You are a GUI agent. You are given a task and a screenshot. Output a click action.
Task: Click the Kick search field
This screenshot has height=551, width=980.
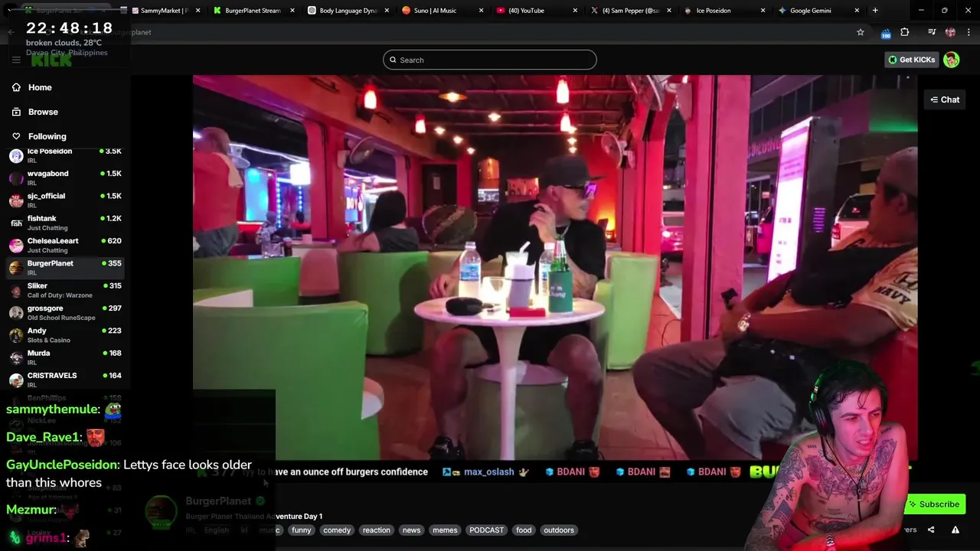490,60
